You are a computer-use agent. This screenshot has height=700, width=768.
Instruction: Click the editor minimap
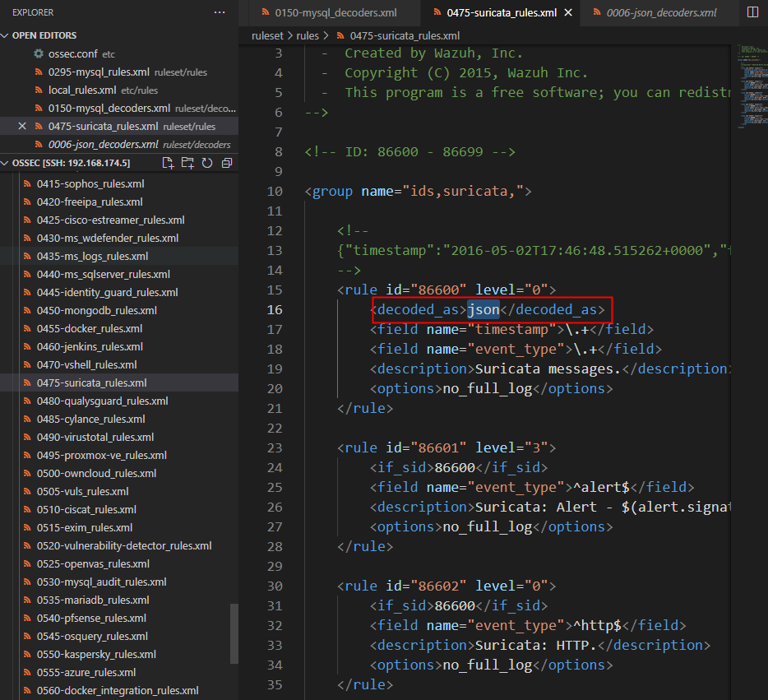click(752, 86)
